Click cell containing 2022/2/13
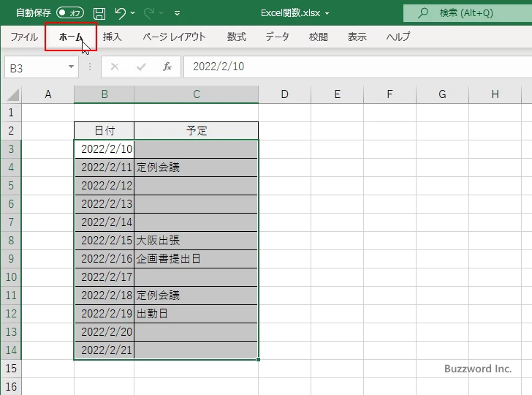This screenshot has height=395, width=532. [x=104, y=204]
